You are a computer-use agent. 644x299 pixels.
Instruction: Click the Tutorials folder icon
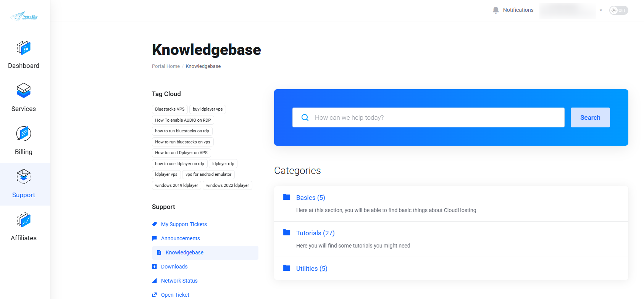[287, 233]
